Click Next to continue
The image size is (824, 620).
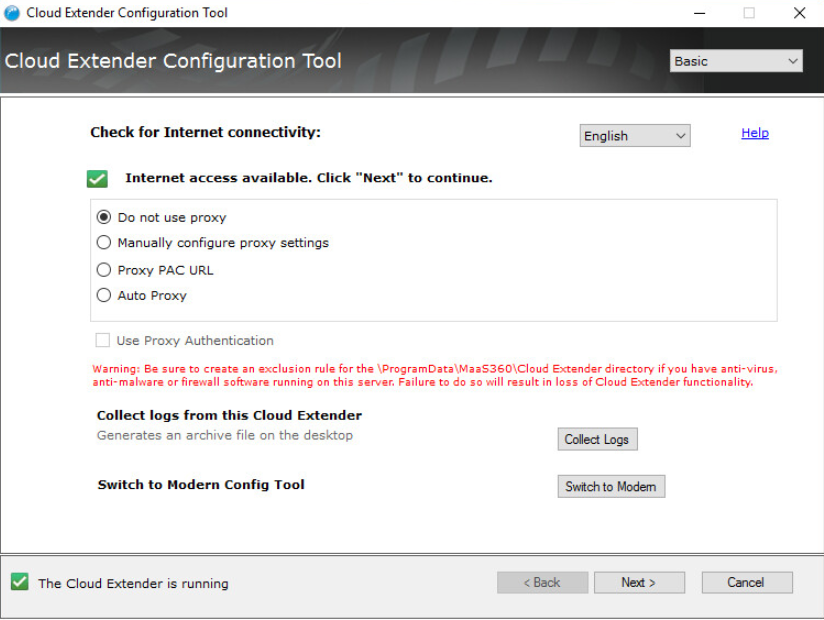coord(638,582)
